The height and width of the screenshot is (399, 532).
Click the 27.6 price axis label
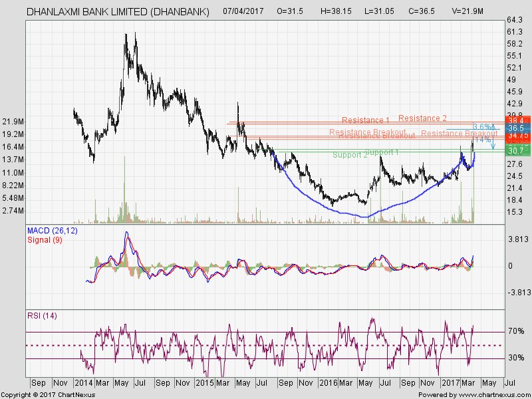[x=515, y=164]
